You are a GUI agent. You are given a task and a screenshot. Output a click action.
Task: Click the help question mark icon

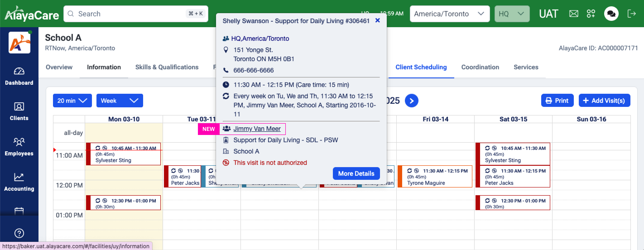19,233
